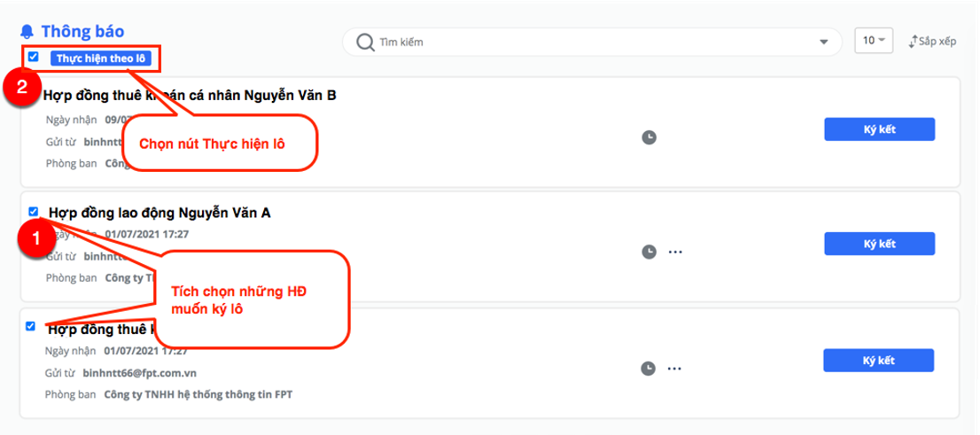Click the Thực hiện theo lô button
Image resolution: width=980 pixels, height=435 pixels.
point(101,58)
